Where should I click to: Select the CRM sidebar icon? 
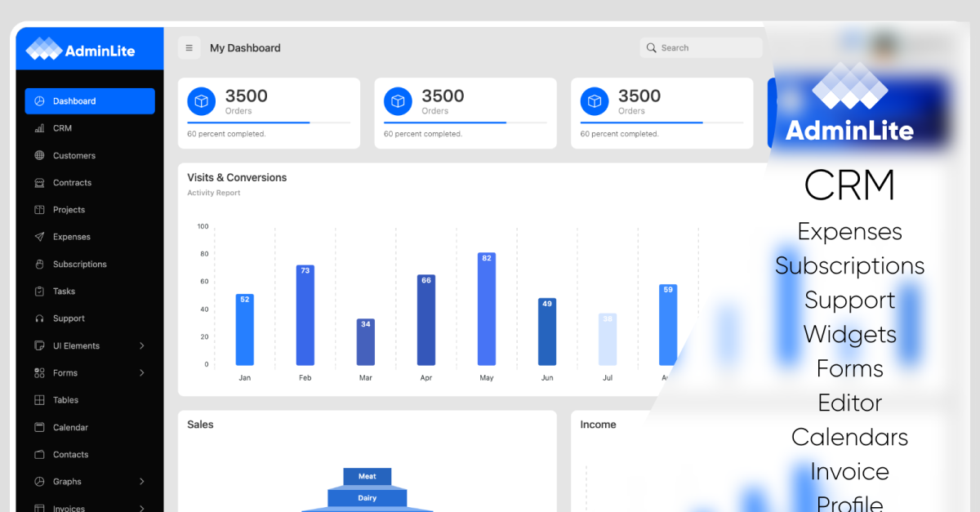40,128
